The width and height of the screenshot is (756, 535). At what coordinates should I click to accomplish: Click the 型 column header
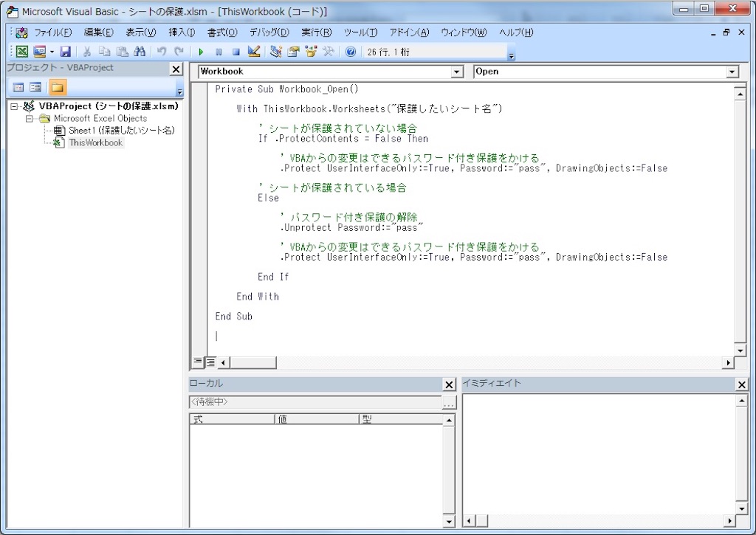tap(401, 419)
